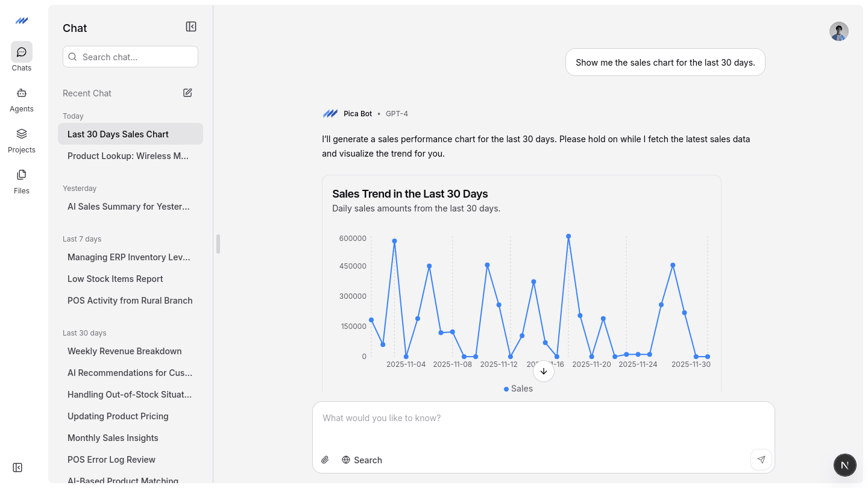Click the user avatar in the top right
Image resolution: width=868 pixels, height=488 pixels.
(838, 31)
